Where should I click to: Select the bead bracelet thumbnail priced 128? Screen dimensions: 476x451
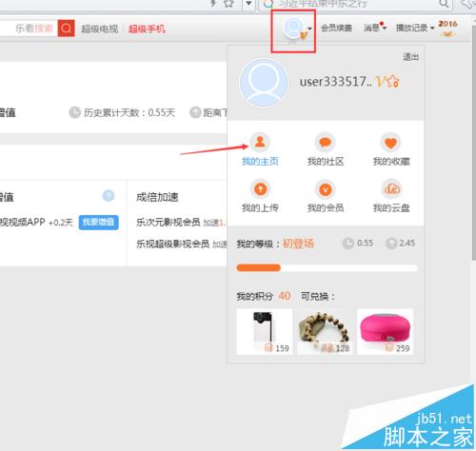tap(325, 331)
